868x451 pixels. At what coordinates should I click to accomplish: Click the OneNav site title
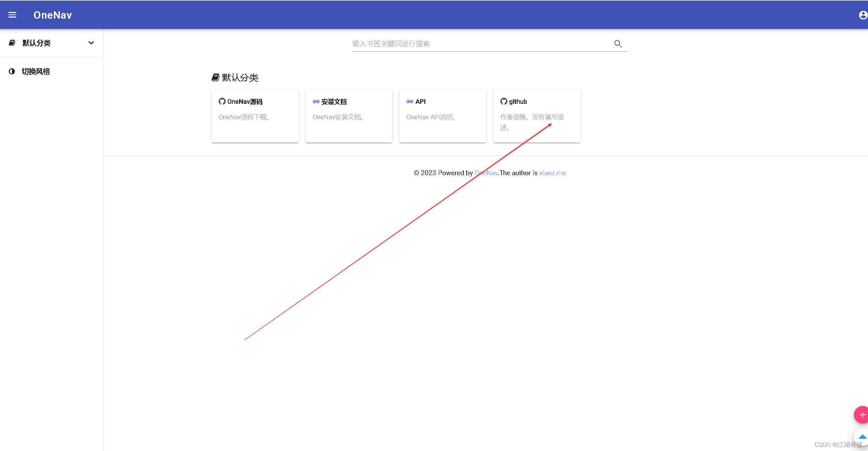tap(52, 15)
